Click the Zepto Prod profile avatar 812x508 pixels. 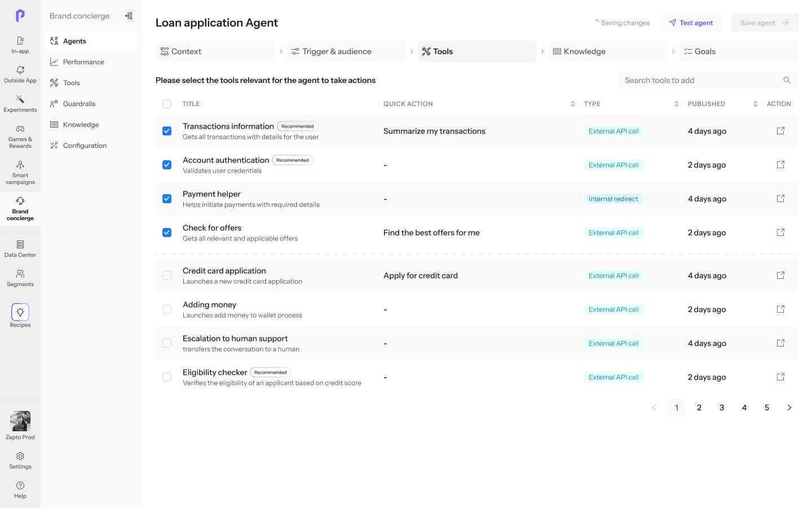(x=20, y=421)
